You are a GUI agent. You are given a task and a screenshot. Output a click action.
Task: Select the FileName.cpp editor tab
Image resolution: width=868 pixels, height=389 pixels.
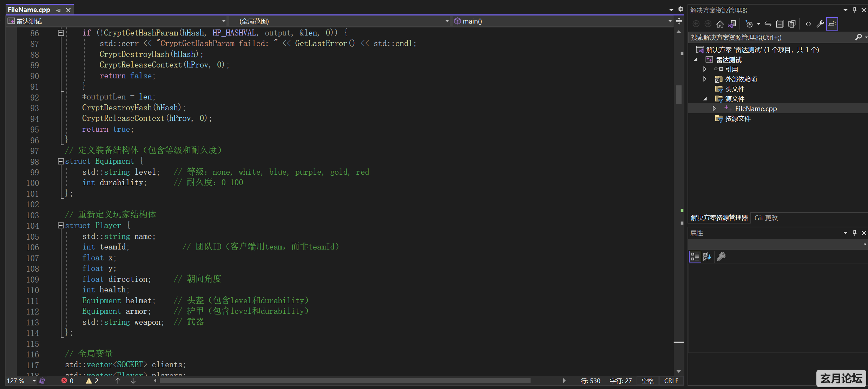29,10
